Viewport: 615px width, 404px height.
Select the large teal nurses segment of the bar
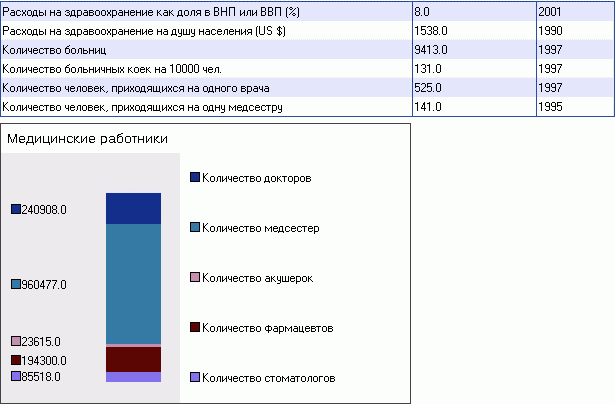click(x=133, y=283)
